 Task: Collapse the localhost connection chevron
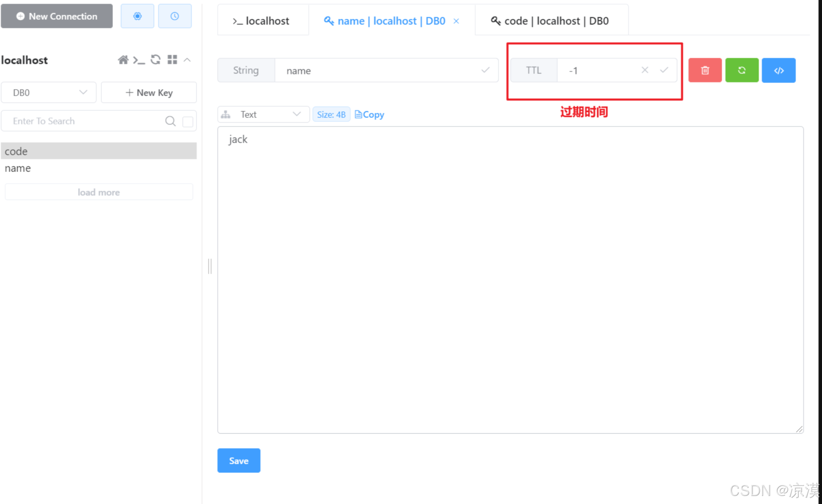[187, 60]
